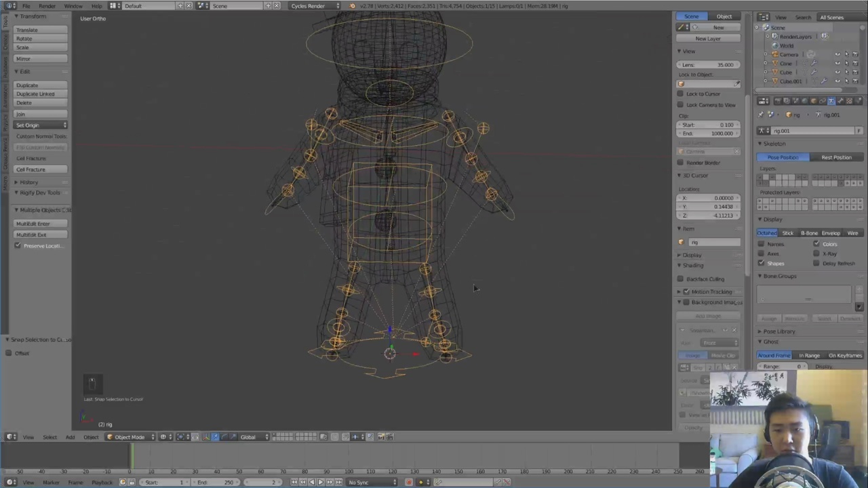This screenshot has height=488, width=868.
Task: Open the Bone properties tab
Action: (840, 101)
